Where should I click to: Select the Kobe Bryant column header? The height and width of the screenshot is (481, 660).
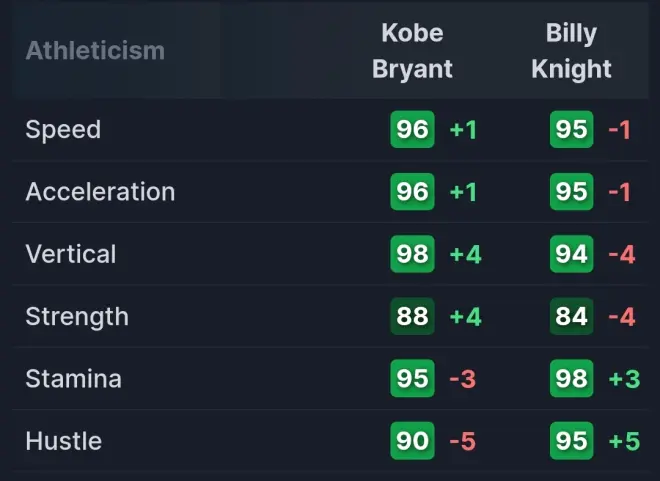pos(412,50)
